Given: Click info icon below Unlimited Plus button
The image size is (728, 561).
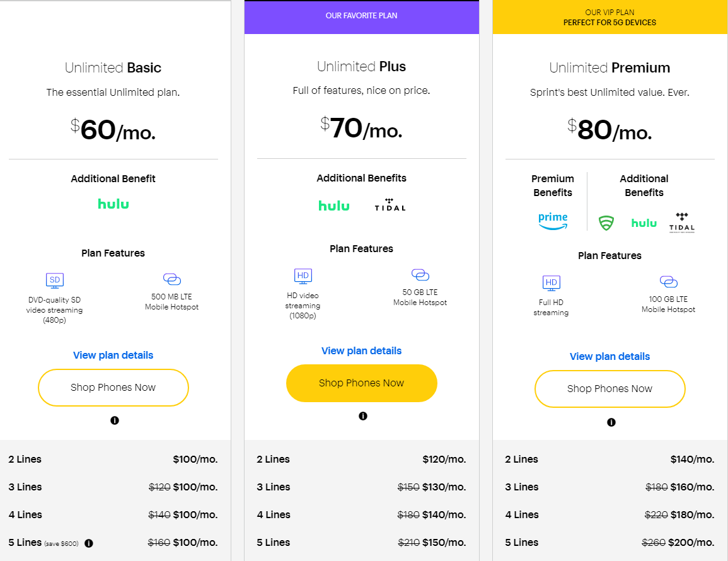Looking at the screenshot, I should 363,416.
